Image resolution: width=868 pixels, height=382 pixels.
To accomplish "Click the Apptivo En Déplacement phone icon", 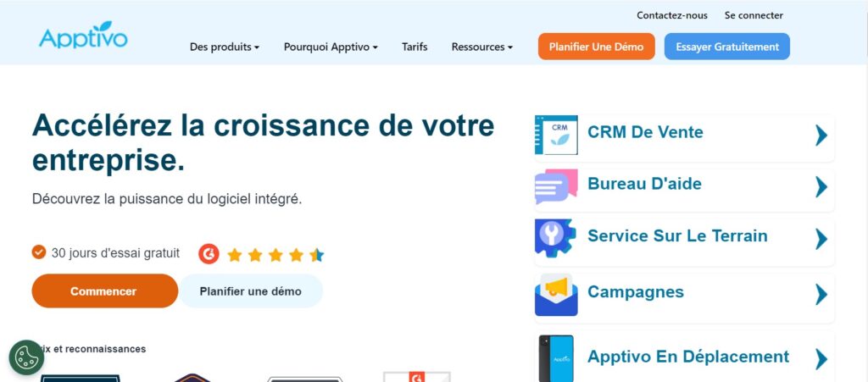I will pyautogui.click(x=556, y=358).
